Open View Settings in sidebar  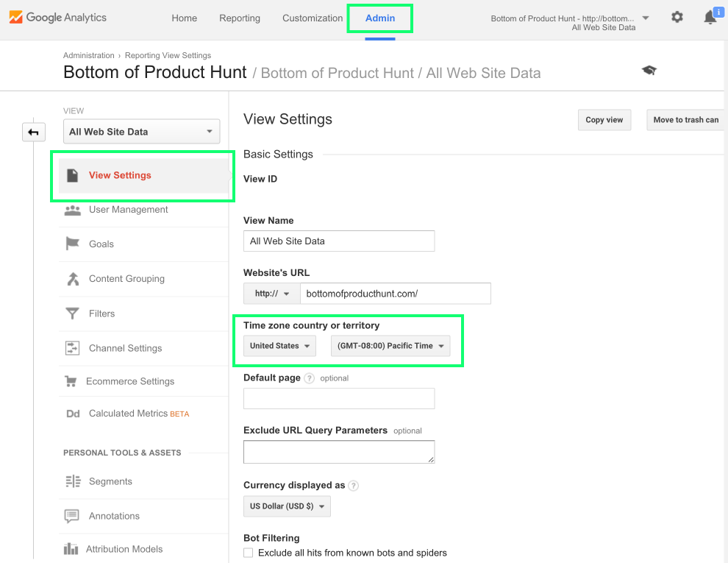[144, 176]
